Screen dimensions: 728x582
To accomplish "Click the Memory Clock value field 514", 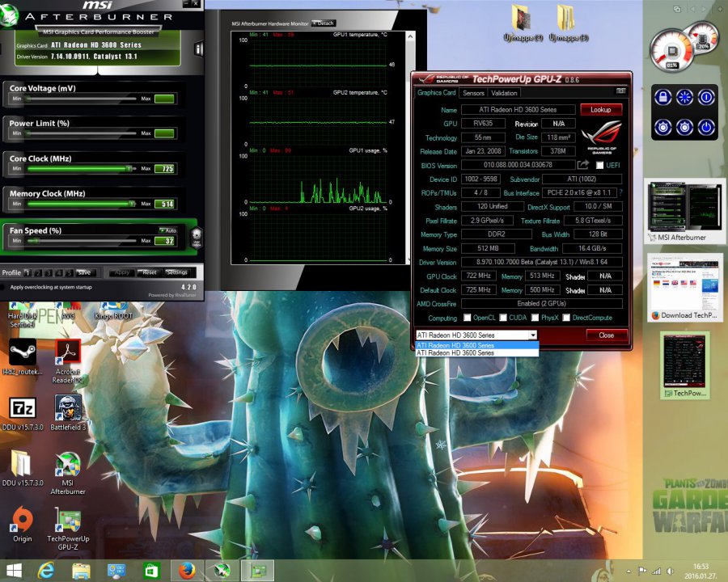I will (x=164, y=204).
